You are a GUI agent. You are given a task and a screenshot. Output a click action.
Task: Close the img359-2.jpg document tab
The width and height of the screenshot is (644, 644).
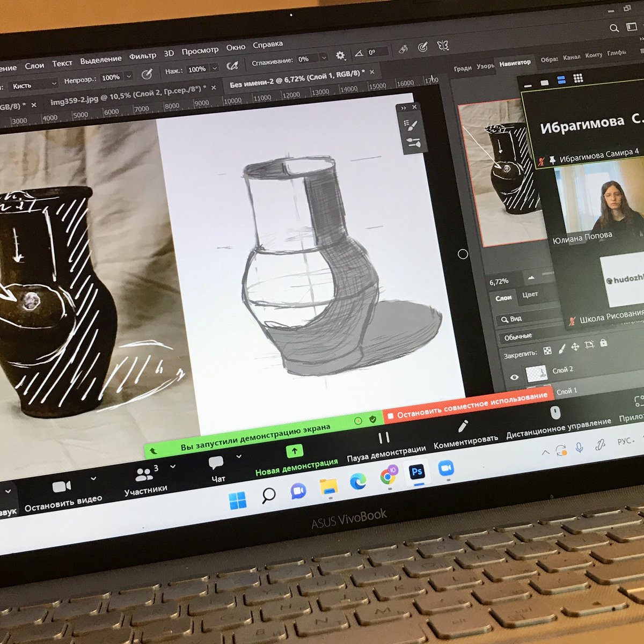pyautogui.click(x=214, y=87)
